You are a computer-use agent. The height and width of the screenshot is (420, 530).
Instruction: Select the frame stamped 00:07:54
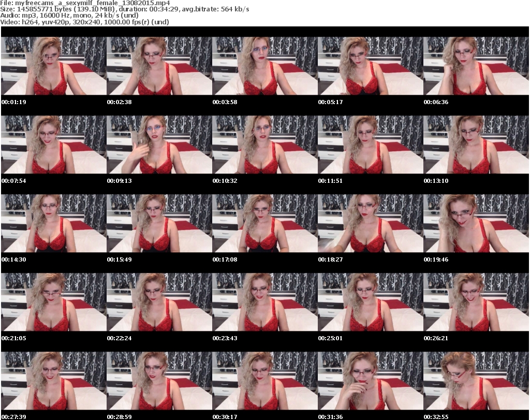[x=54, y=144]
